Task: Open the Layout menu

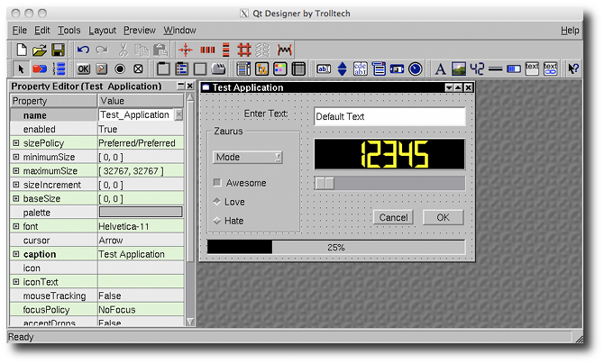Action: (x=102, y=30)
